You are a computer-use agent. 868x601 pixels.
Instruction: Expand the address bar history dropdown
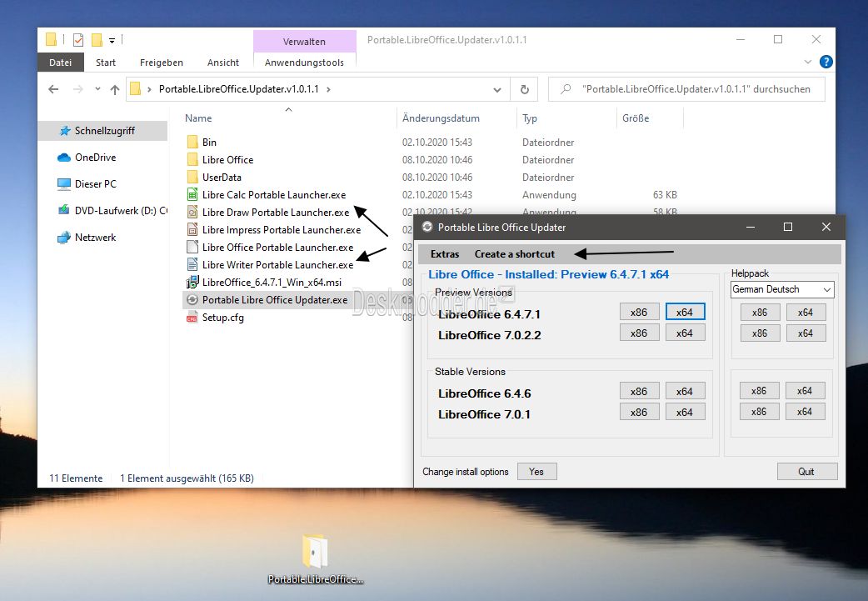[x=497, y=90]
